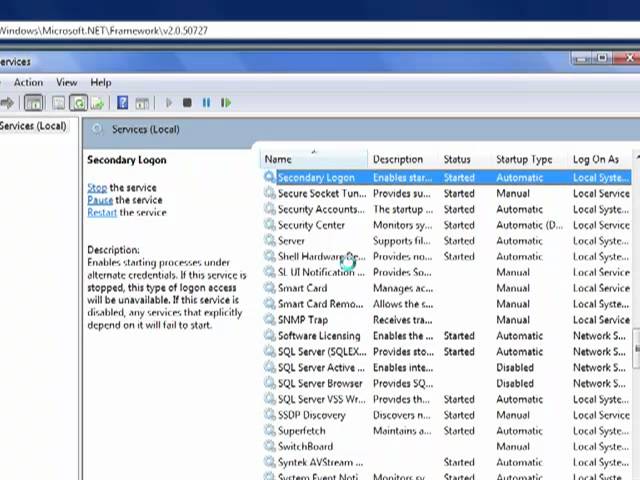640x480 pixels.
Task: Select the Secondary Logon service row
Action: click(x=447, y=177)
